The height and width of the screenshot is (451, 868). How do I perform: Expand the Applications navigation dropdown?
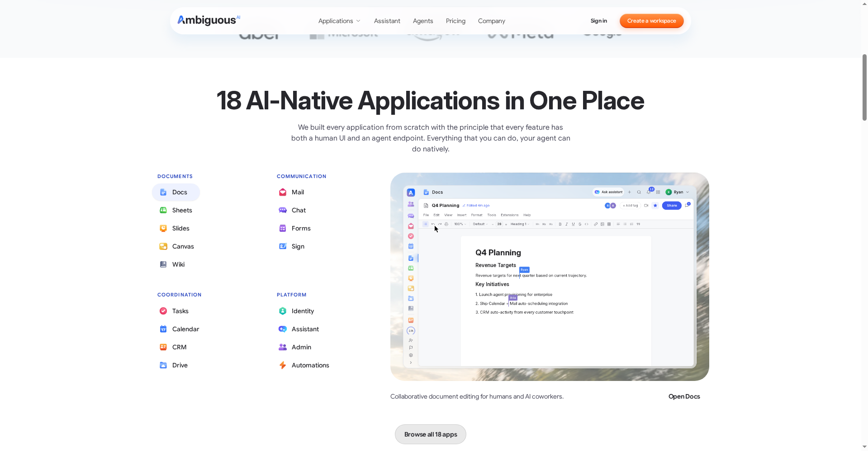click(339, 21)
